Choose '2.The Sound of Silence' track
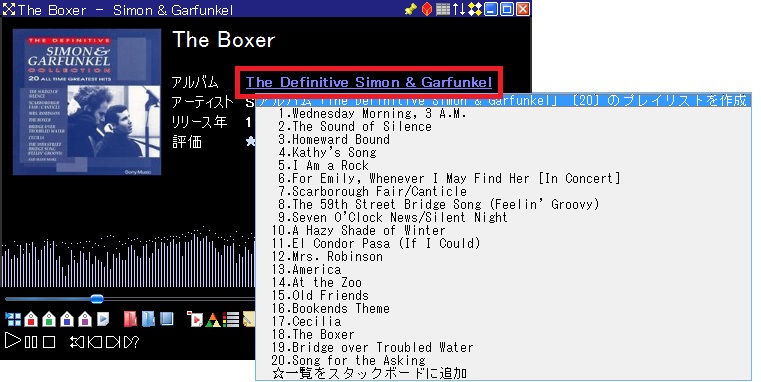 pos(503,126)
